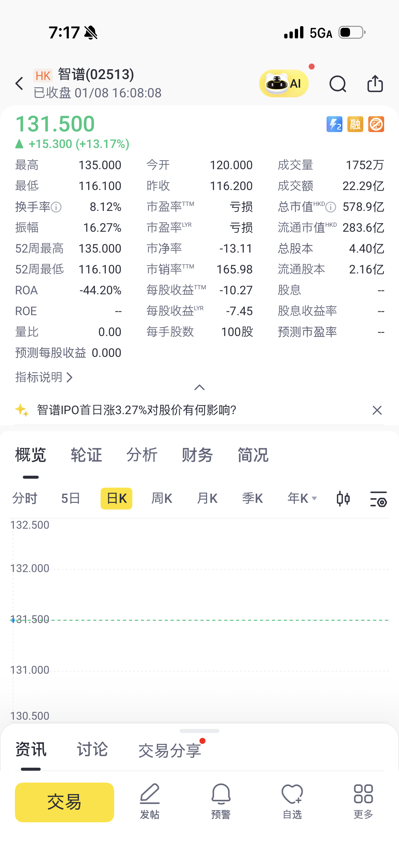Dismiss the 智谱IPO suggestion banner
399x868 pixels.
pos(377,410)
